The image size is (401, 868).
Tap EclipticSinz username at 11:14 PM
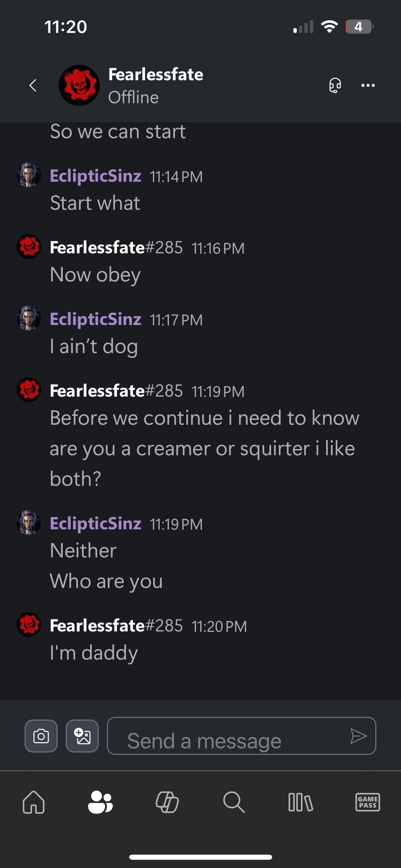(96, 176)
